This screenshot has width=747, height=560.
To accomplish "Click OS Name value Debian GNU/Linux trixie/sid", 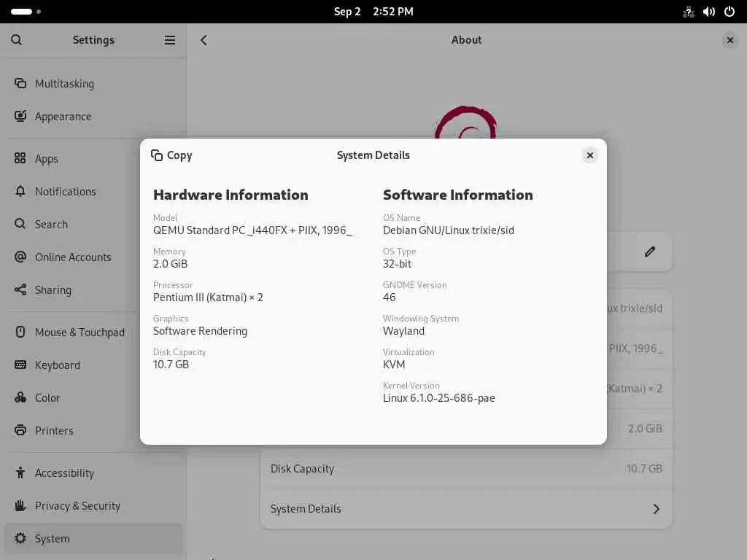I will pyautogui.click(x=449, y=230).
